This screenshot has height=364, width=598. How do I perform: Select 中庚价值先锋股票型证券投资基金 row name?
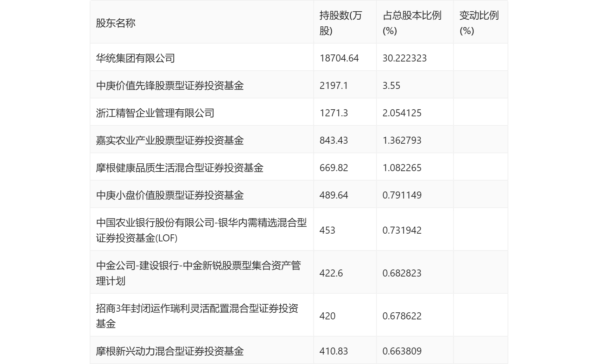point(170,85)
